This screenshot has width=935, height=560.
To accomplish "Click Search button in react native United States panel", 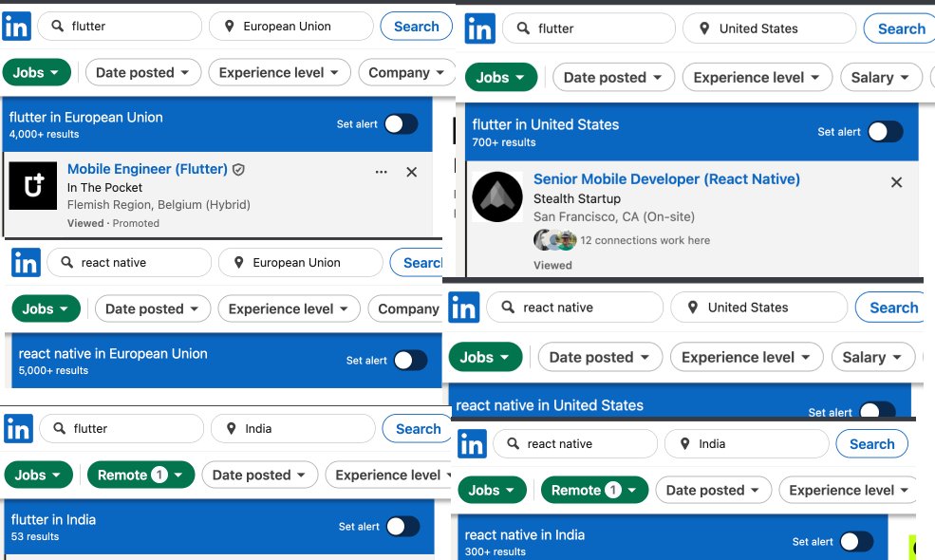I will (891, 308).
